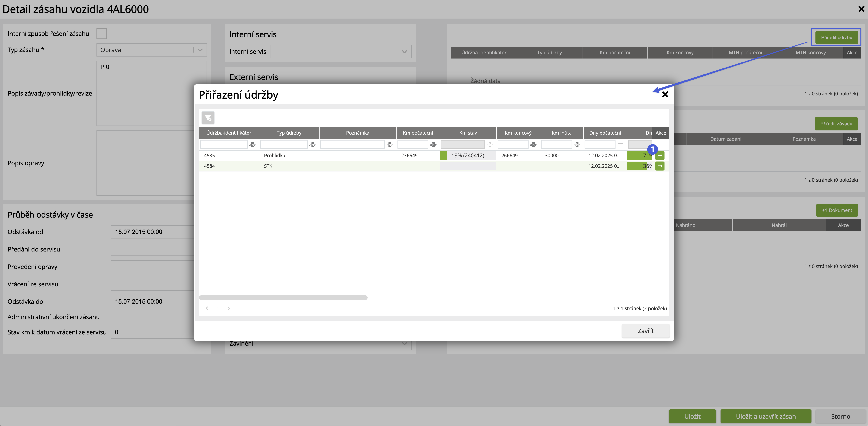
Task: Close the Přiřazení údržby dialog with X
Action: click(x=665, y=94)
